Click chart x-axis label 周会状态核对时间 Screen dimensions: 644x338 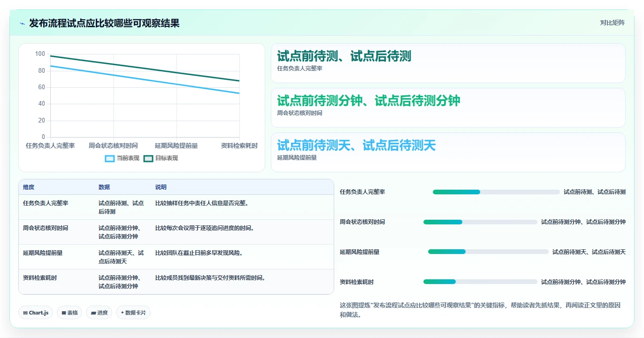113,146
